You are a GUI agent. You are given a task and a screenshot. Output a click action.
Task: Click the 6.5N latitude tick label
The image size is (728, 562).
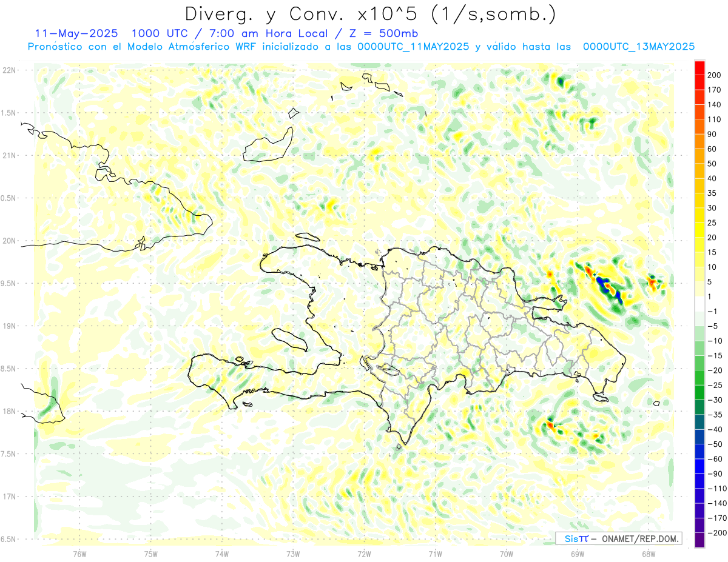8,539
